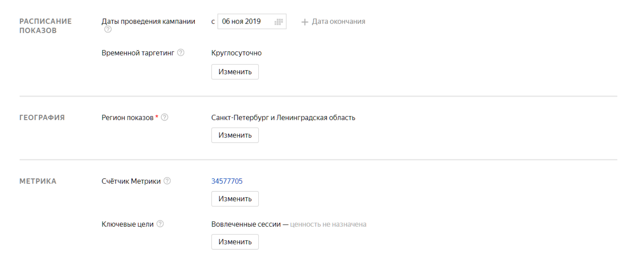644x258 pixels.
Task: Click the РАСПИСАНИЕ ПОКАЗОВ section heading
Action: point(45,26)
